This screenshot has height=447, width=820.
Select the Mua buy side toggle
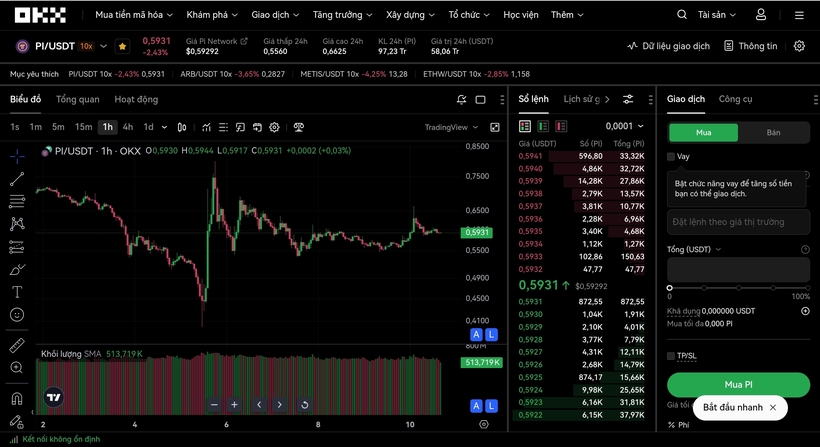click(x=703, y=133)
